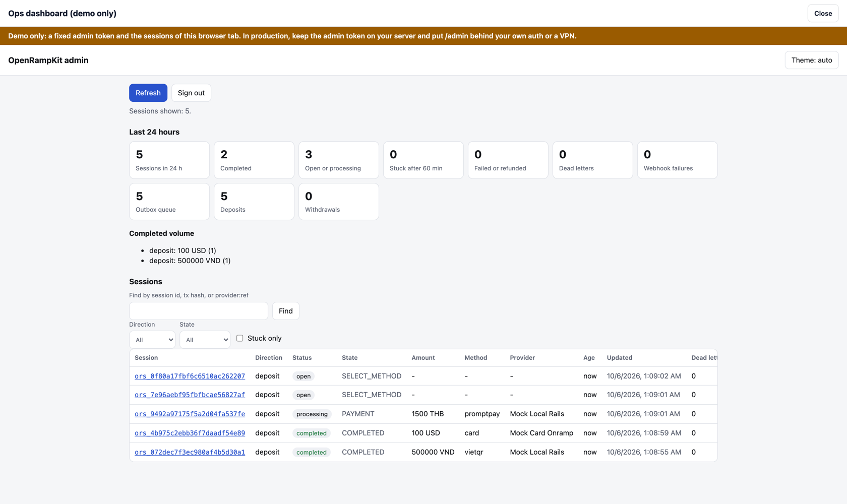Close the Ops dashboard

tap(823, 13)
